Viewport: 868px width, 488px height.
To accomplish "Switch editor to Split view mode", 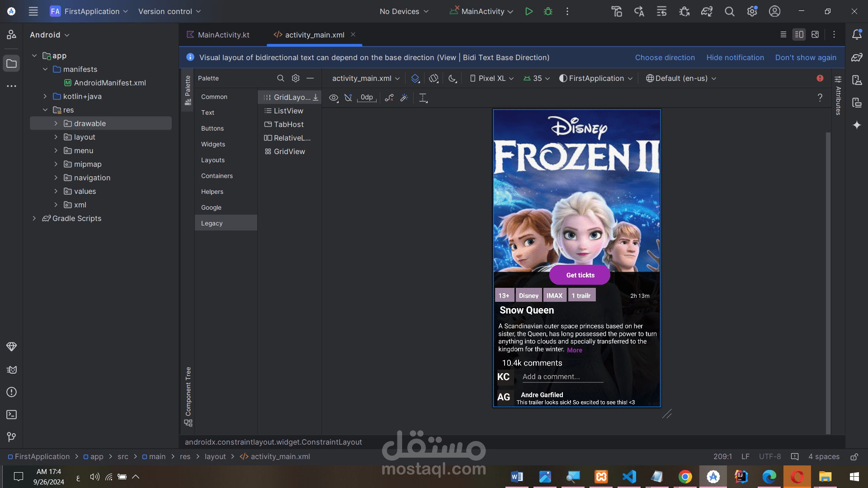I will (799, 34).
